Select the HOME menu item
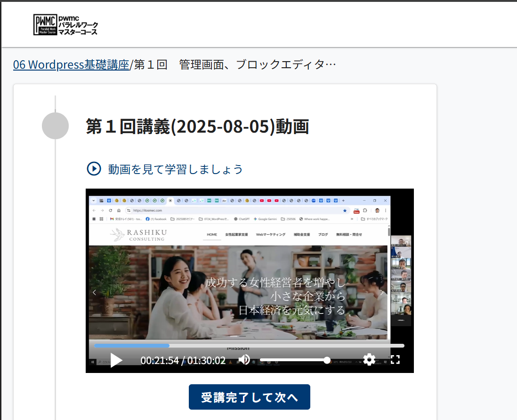The height and width of the screenshot is (420, 517). tap(212, 234)
